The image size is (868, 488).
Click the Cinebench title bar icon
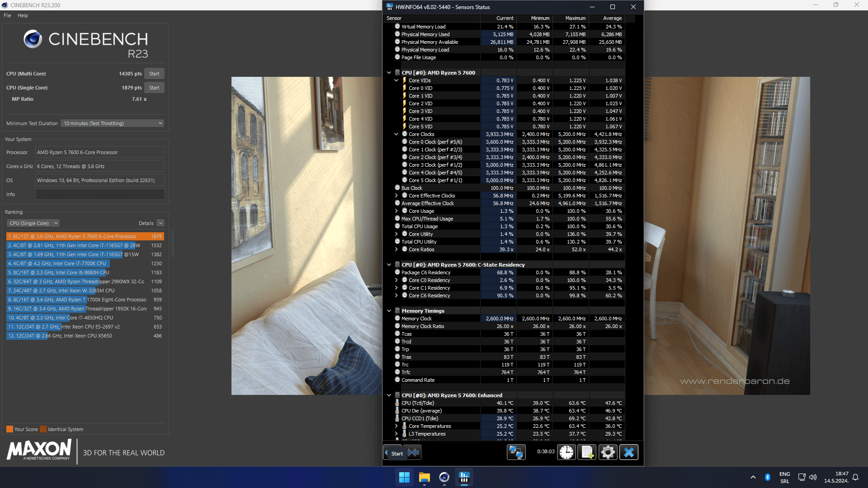[x=5, y=5]
